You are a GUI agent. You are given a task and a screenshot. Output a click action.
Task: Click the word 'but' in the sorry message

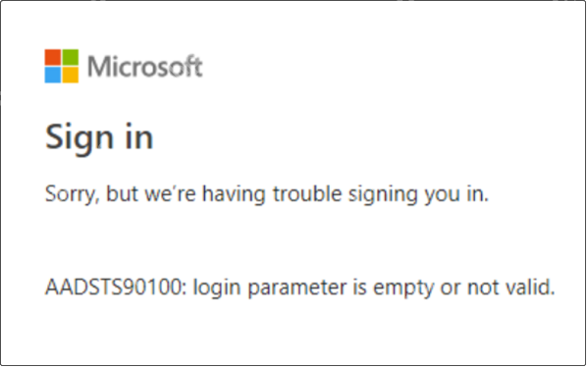tap(122, 193)
